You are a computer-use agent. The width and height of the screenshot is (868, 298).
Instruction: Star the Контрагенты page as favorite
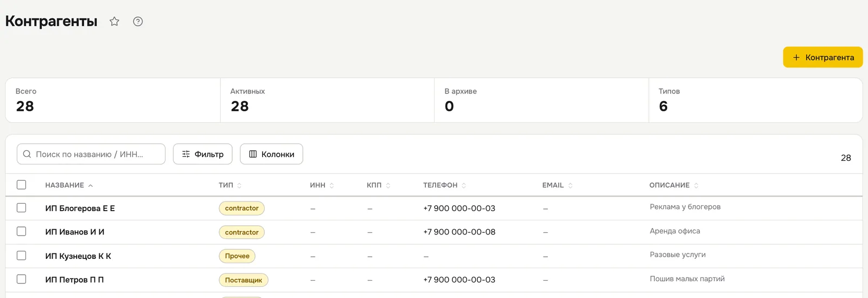(114, 21)
